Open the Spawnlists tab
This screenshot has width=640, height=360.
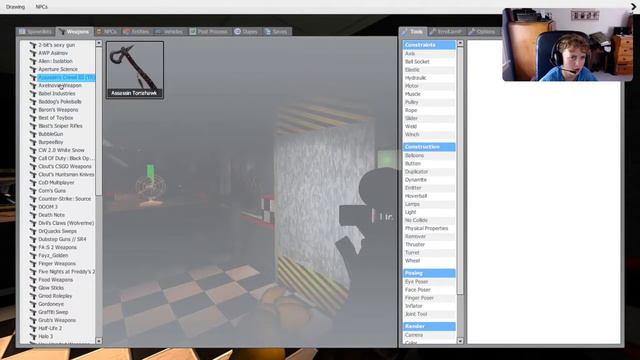pos(36,32)
